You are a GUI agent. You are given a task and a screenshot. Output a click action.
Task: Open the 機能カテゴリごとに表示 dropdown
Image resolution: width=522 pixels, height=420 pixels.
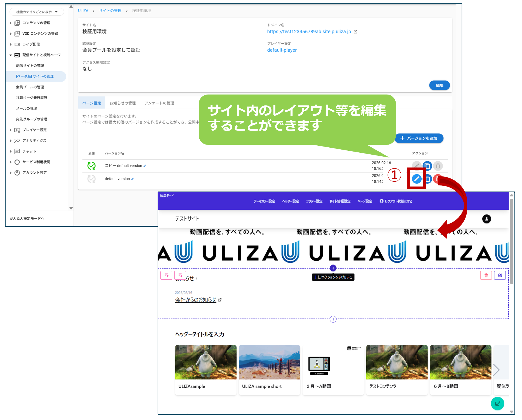[37, 12]
